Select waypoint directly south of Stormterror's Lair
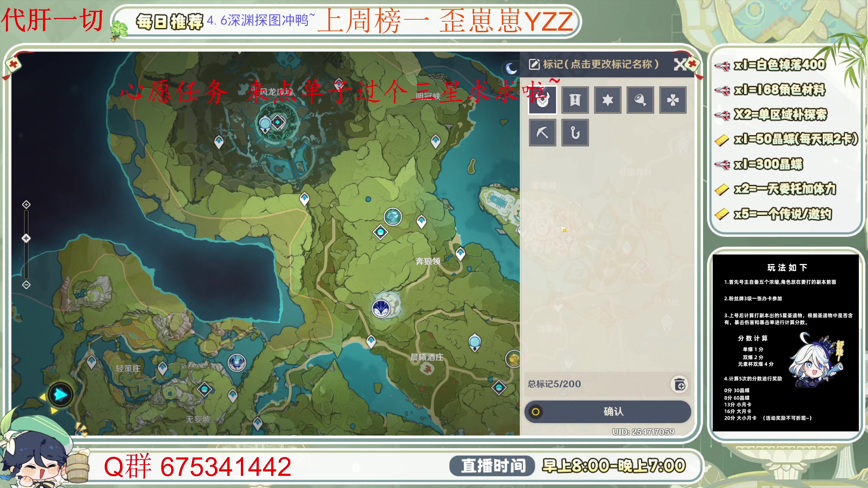868x488 pixels. (304, 199)
